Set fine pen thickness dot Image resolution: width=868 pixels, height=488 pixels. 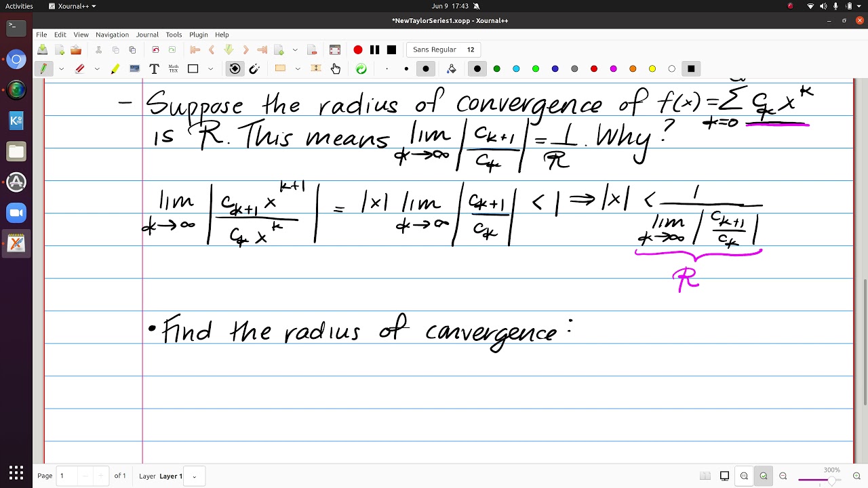pos(387,68)
